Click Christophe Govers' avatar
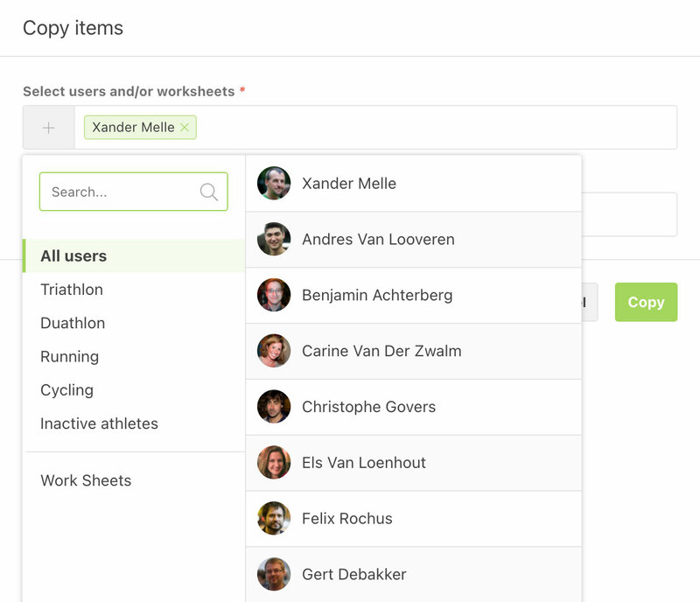The width and height of the screenshot is (700, 602). coord(274,407)
